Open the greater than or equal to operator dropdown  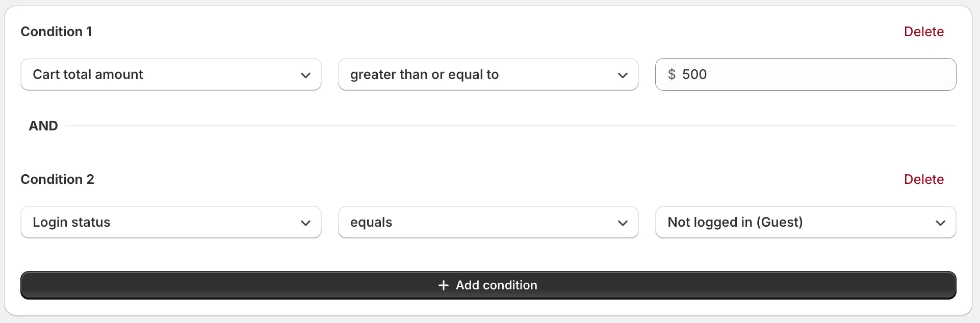pos(488,74)
